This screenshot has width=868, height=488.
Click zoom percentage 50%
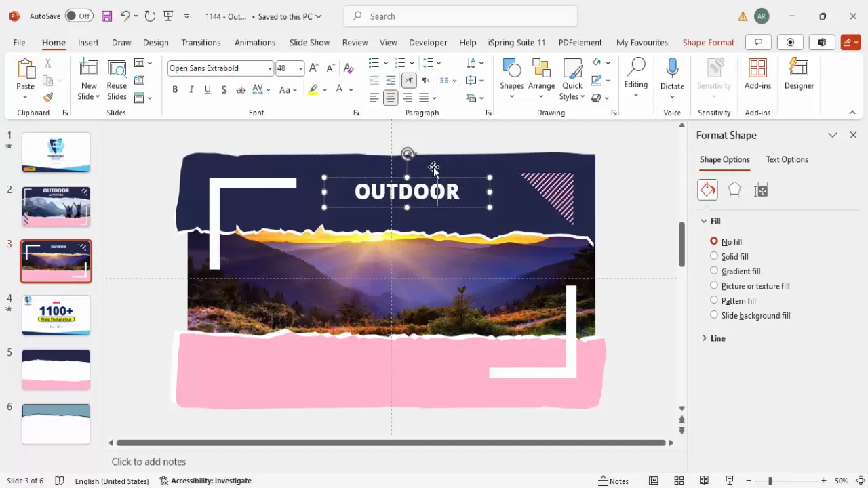(842, 481)
